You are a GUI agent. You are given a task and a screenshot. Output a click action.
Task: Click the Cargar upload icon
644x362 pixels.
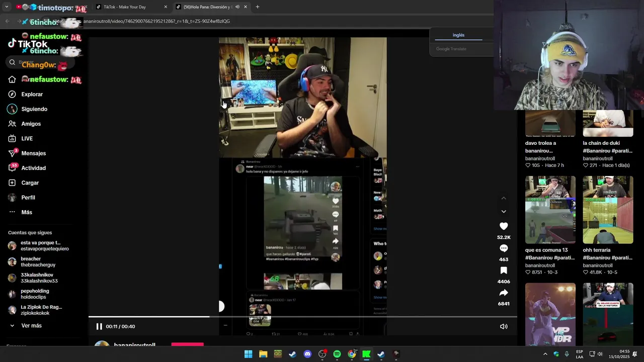[12, 183]
